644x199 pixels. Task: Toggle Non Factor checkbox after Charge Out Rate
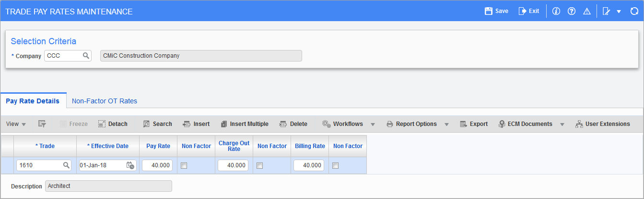point(259,166)
